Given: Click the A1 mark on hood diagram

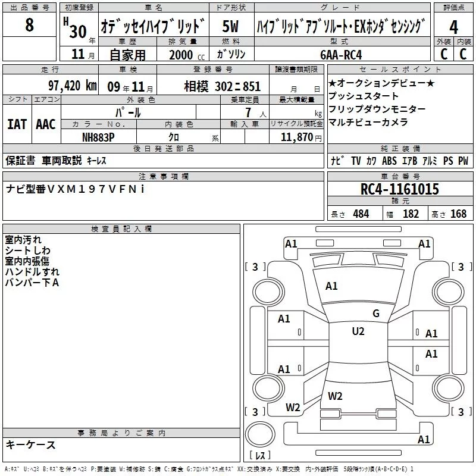Looking at the screenshot, I should (331, 286).
